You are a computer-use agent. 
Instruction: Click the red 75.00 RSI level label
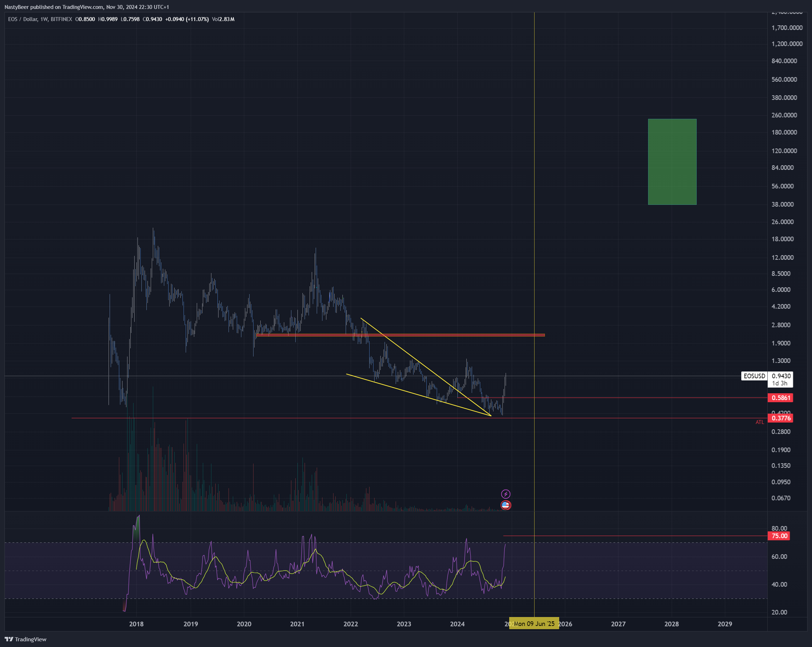pos(779,536)
